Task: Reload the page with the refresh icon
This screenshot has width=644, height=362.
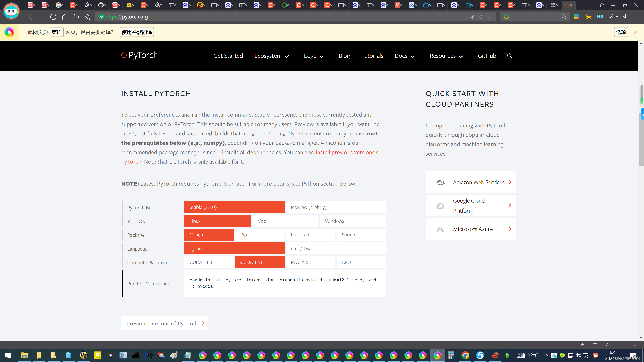Action: 53,17
